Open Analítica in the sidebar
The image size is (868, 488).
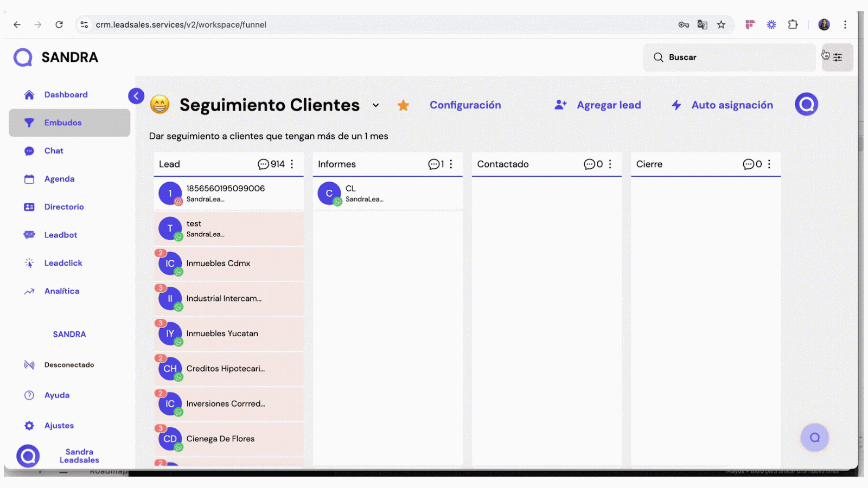(x=61, y=291)
